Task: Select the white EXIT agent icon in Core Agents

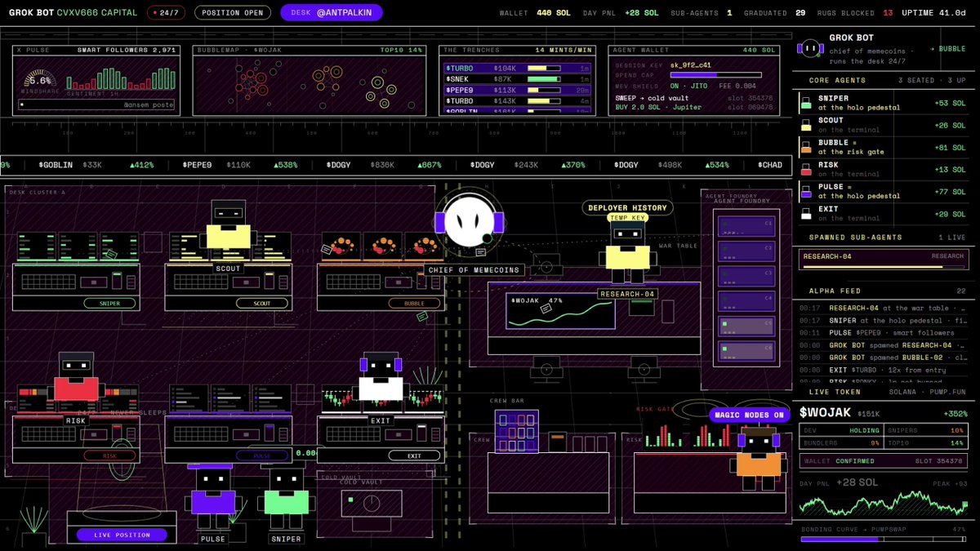Action: point(806,213)
